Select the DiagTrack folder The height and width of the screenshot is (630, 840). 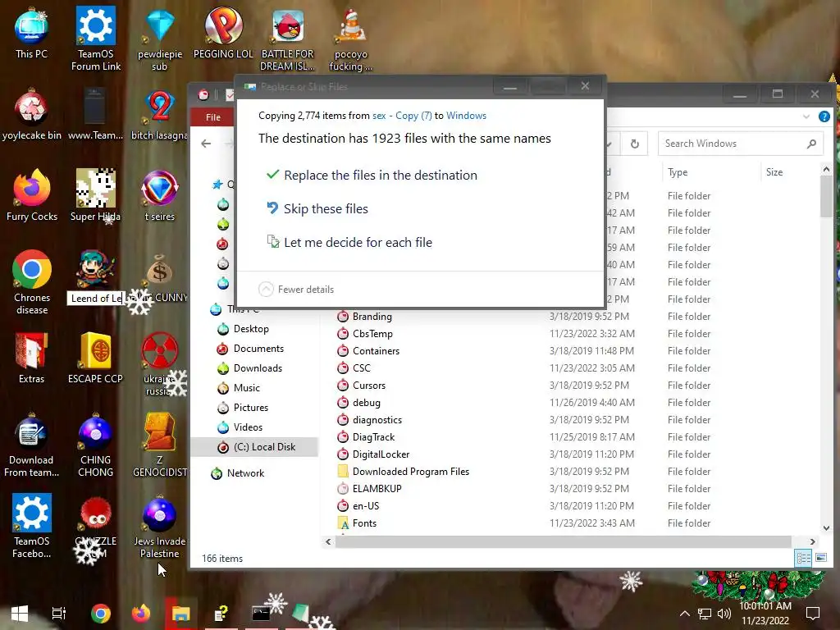click(373, 437)
